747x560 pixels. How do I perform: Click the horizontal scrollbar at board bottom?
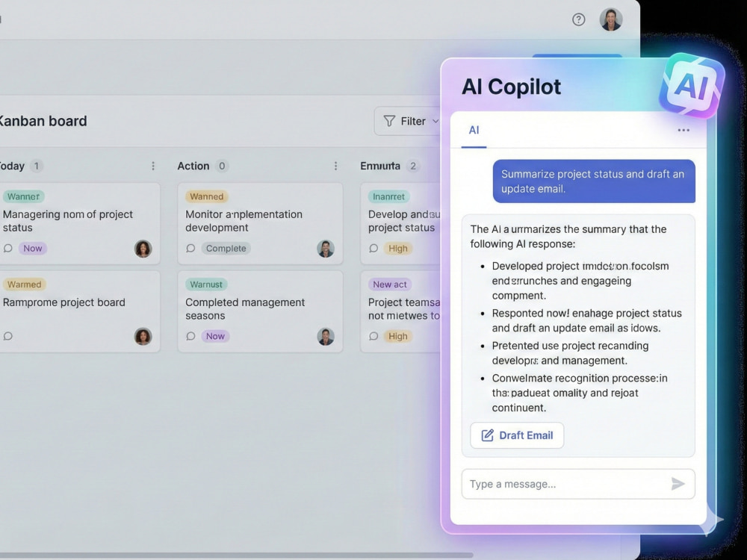tap(237, 556)
